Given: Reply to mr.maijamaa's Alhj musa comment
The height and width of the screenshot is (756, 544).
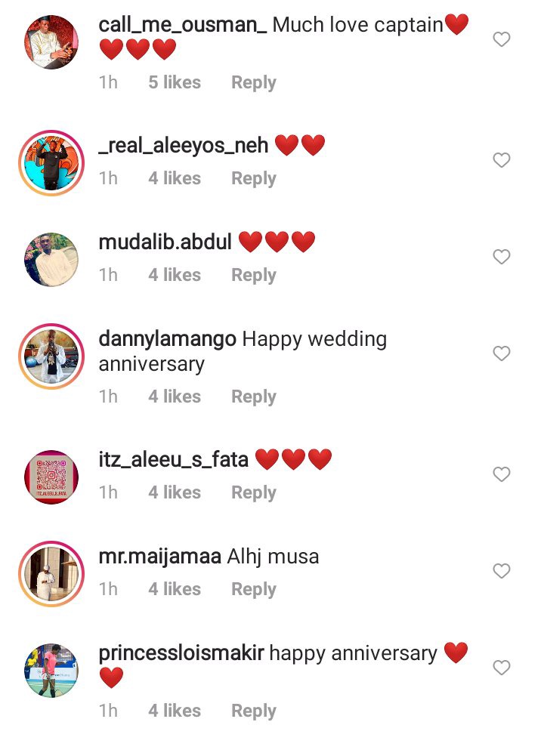Looking at the screenshot, I should (x=254, y=590).
